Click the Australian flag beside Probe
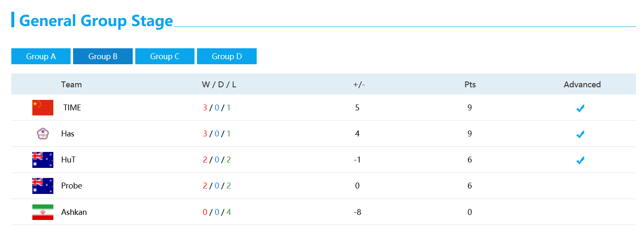644x238 pixels. coord(43,186)
